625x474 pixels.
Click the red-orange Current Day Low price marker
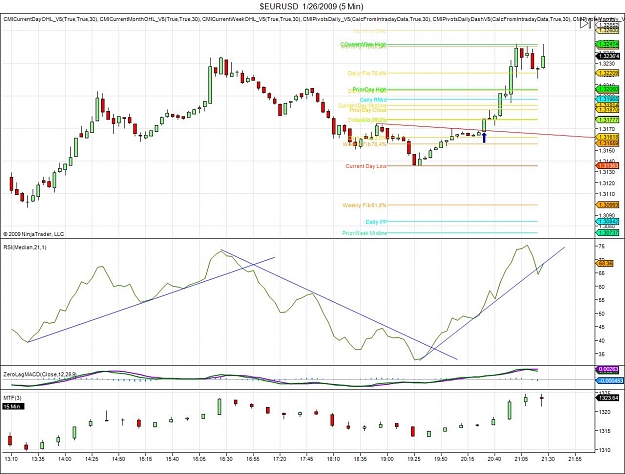[607, 165]
